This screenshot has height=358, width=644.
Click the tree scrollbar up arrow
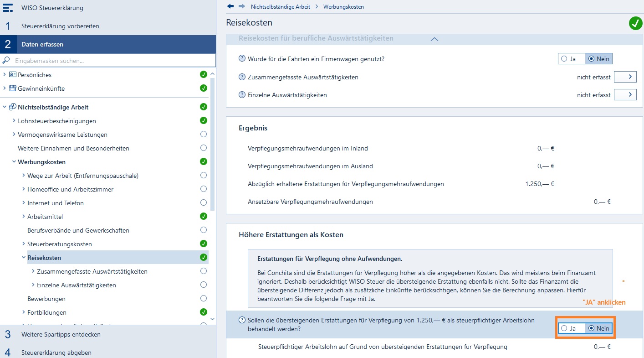[212, 73]
